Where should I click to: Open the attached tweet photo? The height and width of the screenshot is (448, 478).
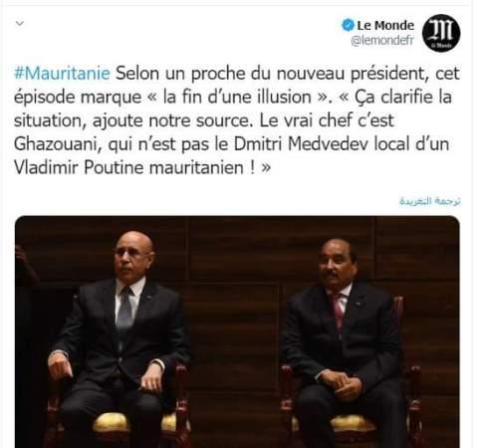click(237, 332)
